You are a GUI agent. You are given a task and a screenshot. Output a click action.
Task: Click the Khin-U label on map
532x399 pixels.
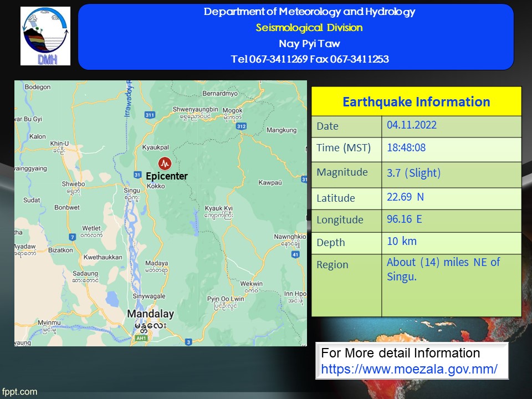(x=59, y=144)
